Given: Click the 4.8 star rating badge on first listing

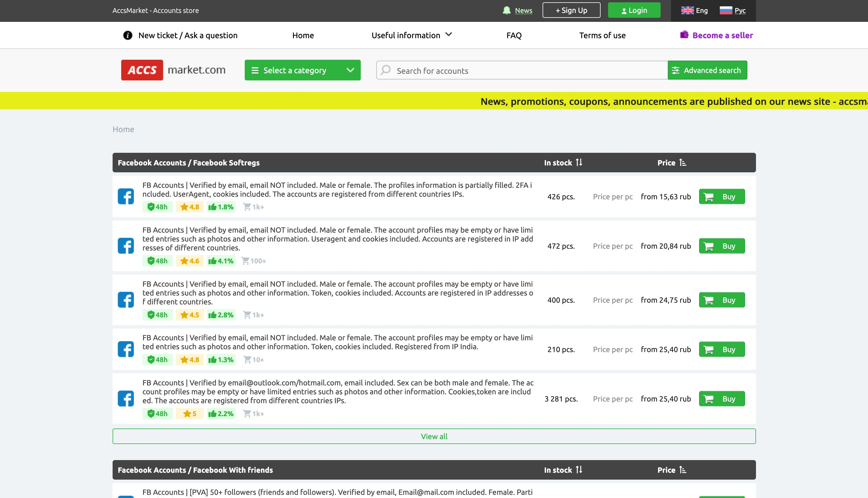Looking at the screenshot, I should [x=190, y=207].
